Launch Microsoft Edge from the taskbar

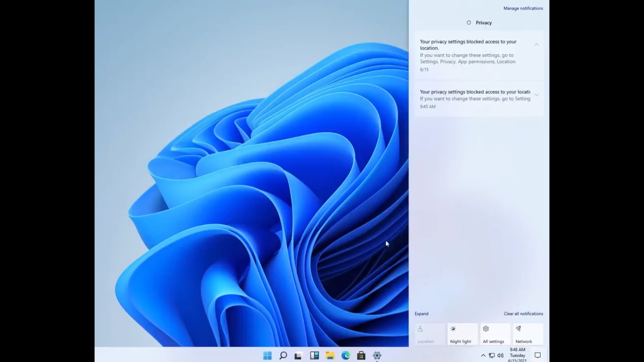(346, 355)
